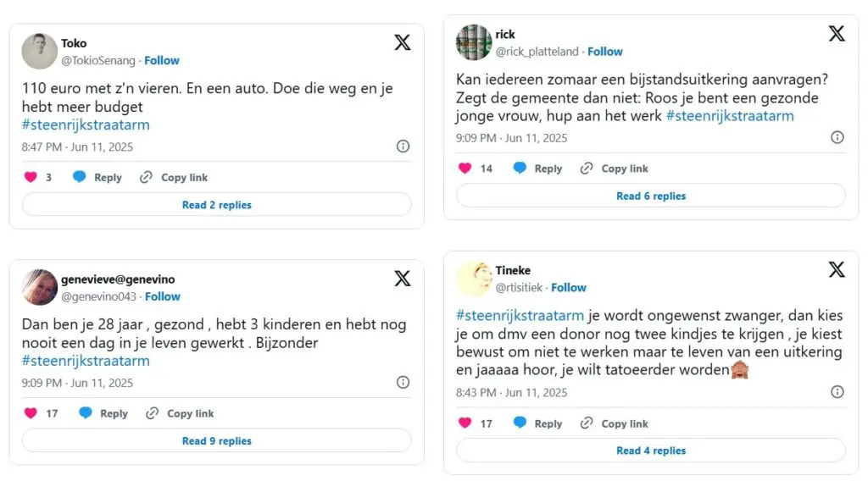The width and height of the screenshot is (868, 481).
Task: Expand Read 6 replies on rick's tweet
Action: point(651,196)
